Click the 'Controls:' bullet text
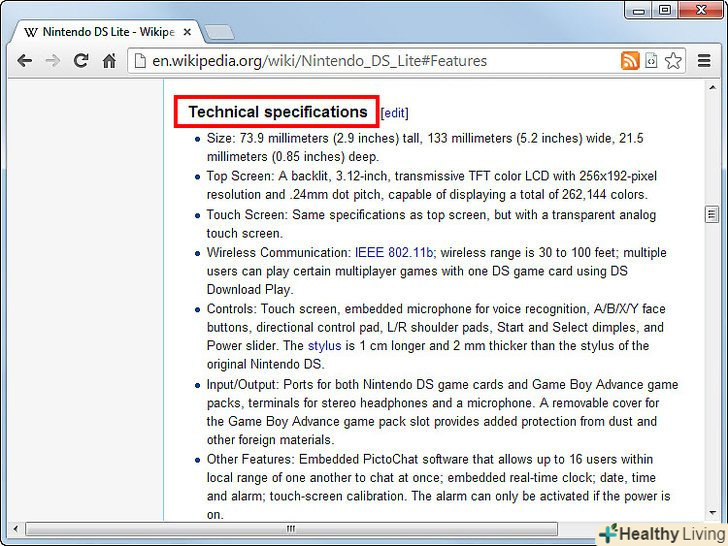Screen dimensions: 728x546 (232, 309)
